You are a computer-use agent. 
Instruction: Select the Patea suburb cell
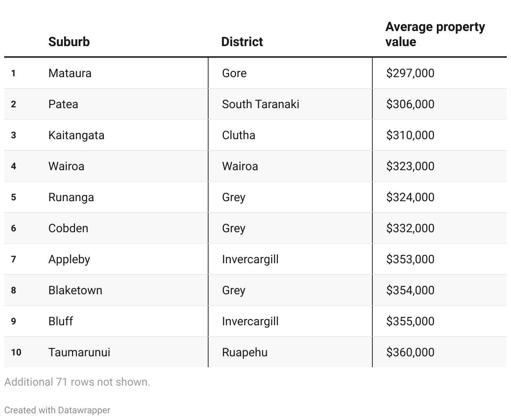pyautogui.click(x=63, y=104)
